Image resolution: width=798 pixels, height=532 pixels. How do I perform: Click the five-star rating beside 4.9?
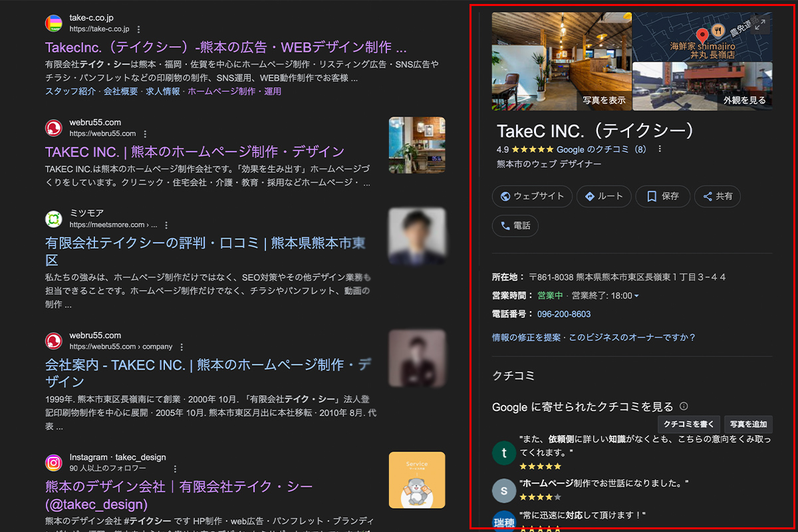(x=531, y=150)
